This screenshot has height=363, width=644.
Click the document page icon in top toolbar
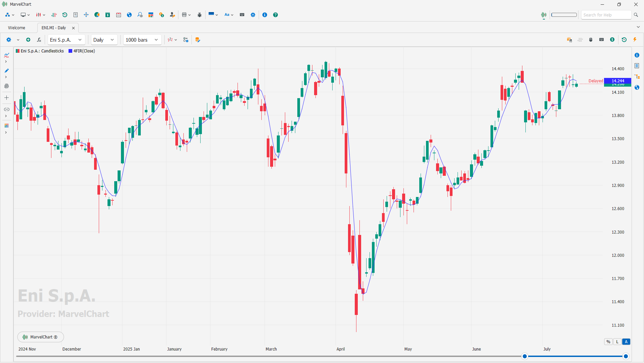[76, 15]
